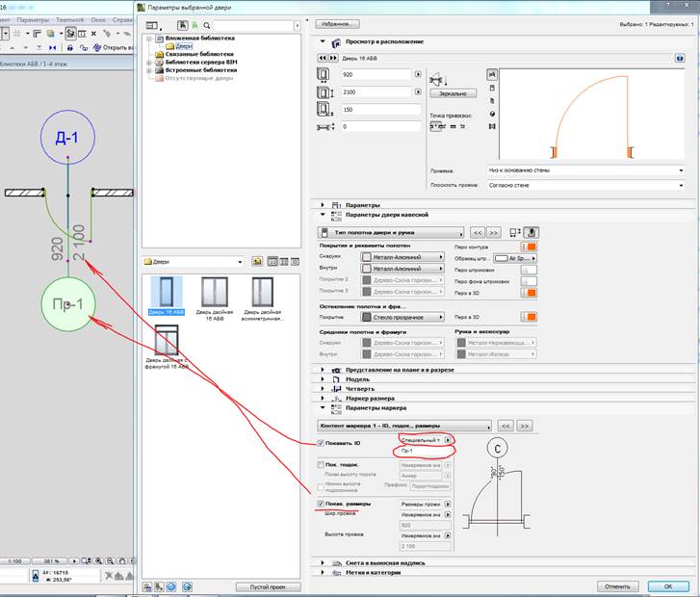The width and height of the screenshot is (700, 597).
Task: Click next page arrow in Параметры маркера
Action: point(524,425)
